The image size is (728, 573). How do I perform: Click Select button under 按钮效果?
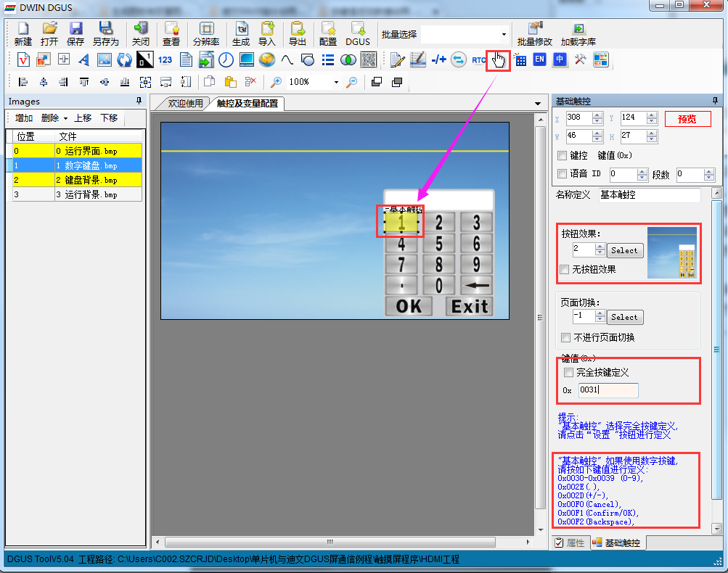pyautogui.click(x=624, y=250)
